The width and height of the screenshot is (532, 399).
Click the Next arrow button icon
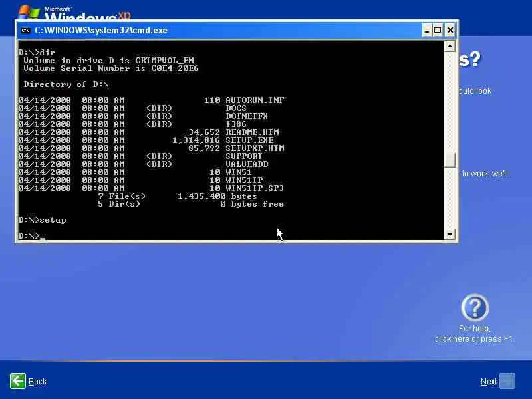pyautogui.click(x=507, y=381)
